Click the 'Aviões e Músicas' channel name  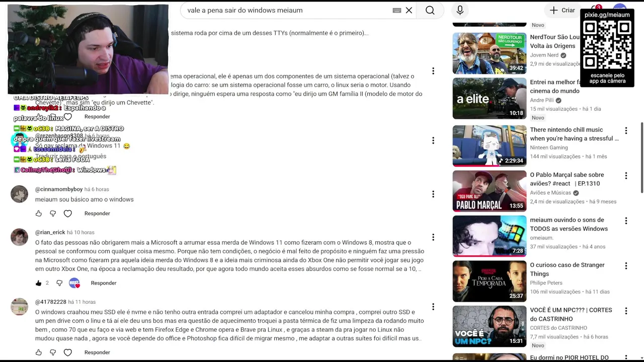point(550,193)
